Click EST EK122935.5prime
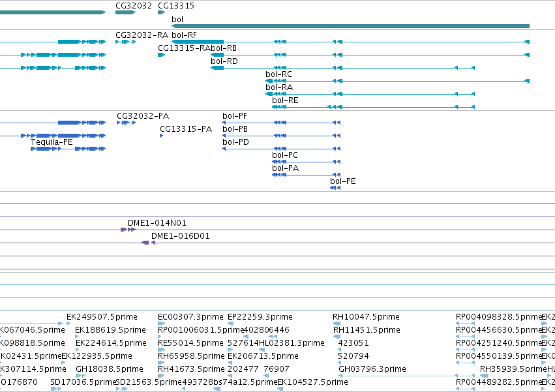Image resolution: width=555 pixels, height=392 pixels. coord(97,356)
